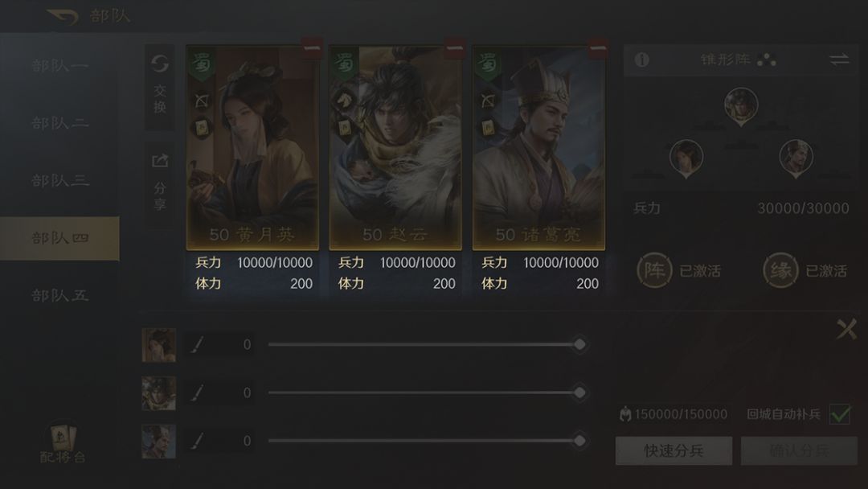Click the 确认分兵 button
868x489 pixels.
pyautogui.click(x=800, y=450)
